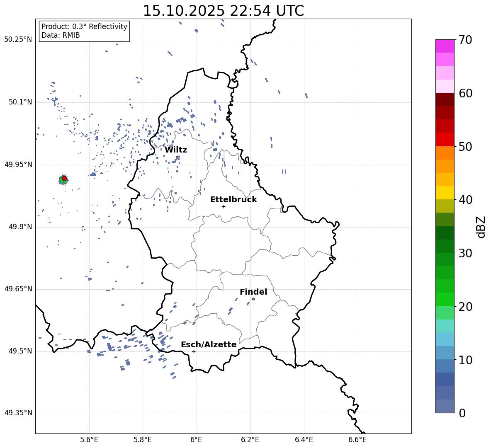491x448 pixels.
Task: Click the 5.8°E longitude label
Action: [x=143, y=440]
